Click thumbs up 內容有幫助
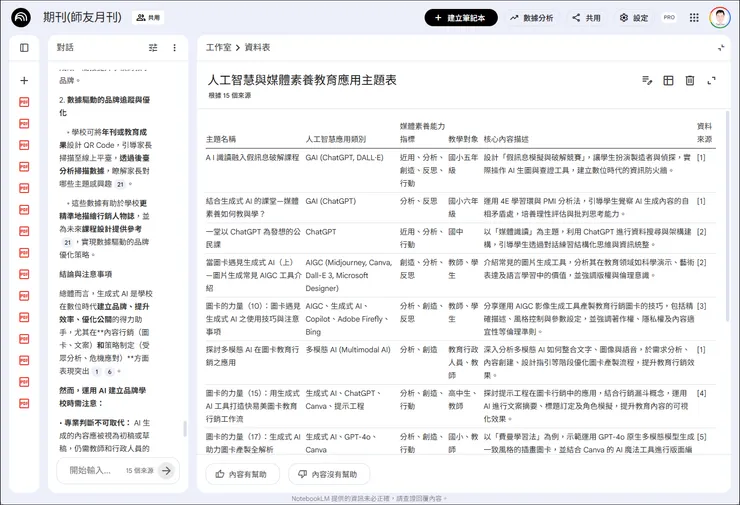The width and height of the screenshot is (740, 505). click(243, 474)
